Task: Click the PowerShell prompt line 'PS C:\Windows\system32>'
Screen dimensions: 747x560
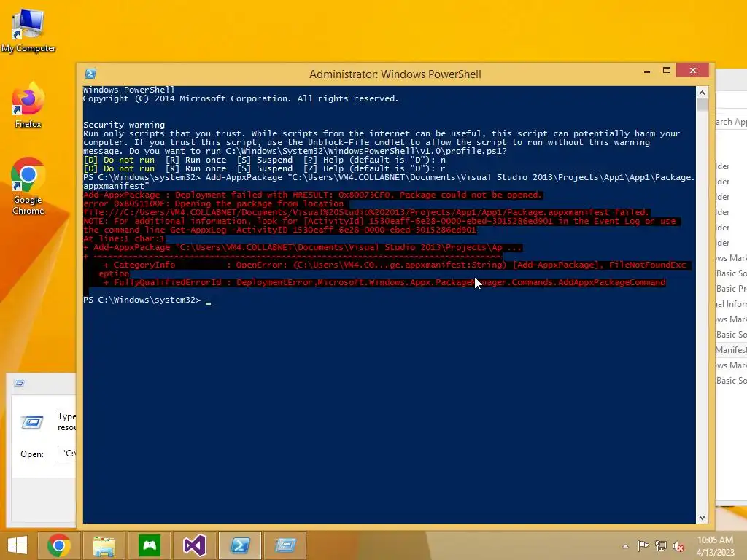Action: click(142, 300)
